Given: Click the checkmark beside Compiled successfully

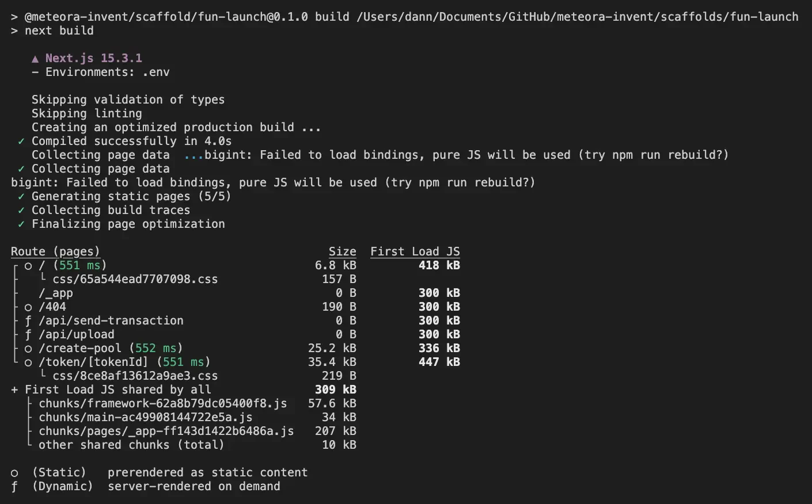Looking at the screenshot, I should pyautogui.click(x=21, y=142).
